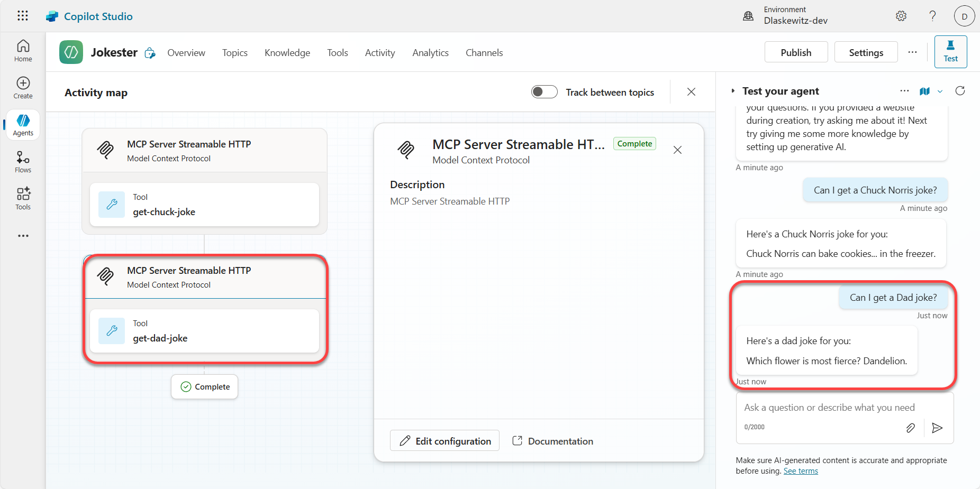Collapse the Test your agent panel
Screen dimensions: 980x489
(733, 91)
